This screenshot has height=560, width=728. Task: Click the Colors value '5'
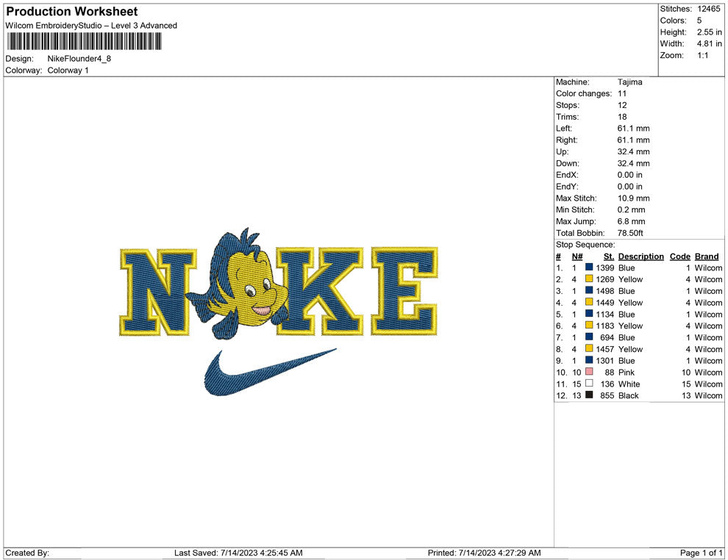click(x=699, y=21)
